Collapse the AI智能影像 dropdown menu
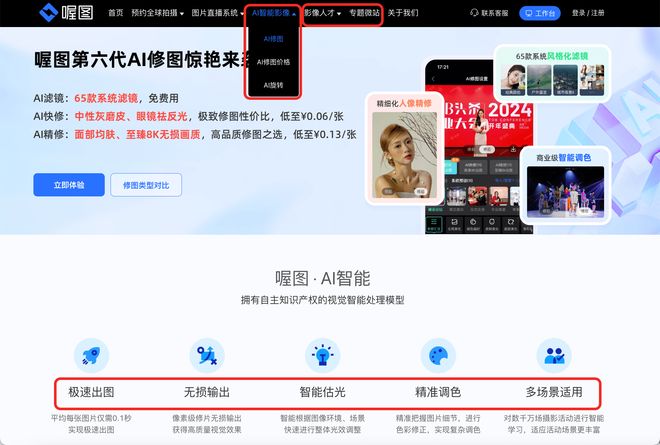This screenshot has height=445, width=660. pyautogui.click(x=274, y=13)
